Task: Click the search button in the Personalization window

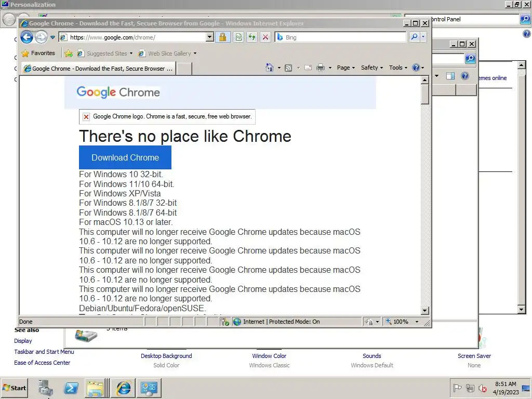Action: [x=525, y=19]
